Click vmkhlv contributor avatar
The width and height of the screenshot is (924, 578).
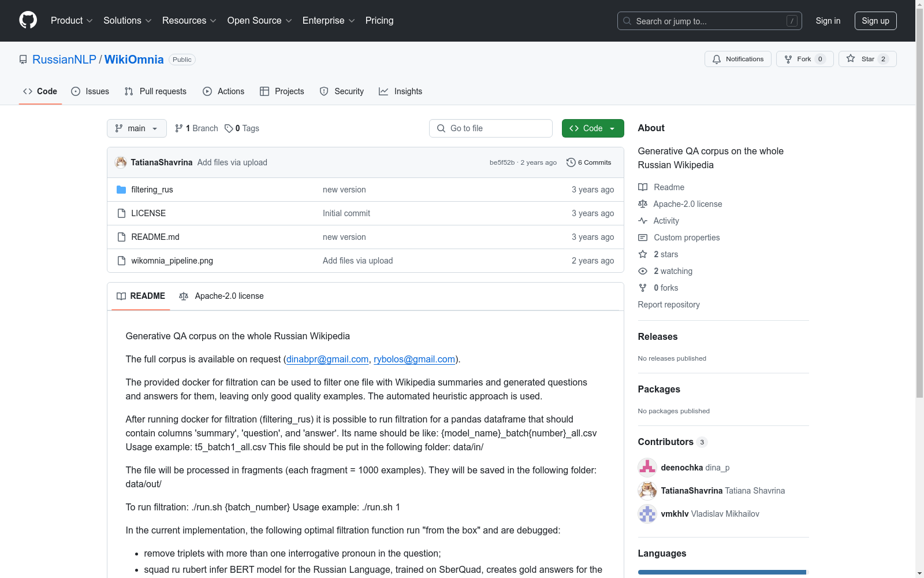tap(647, 514)
